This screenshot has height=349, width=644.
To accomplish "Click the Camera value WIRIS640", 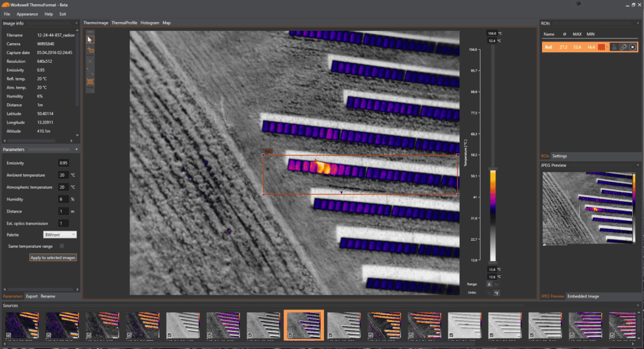I will coord(45,44).
